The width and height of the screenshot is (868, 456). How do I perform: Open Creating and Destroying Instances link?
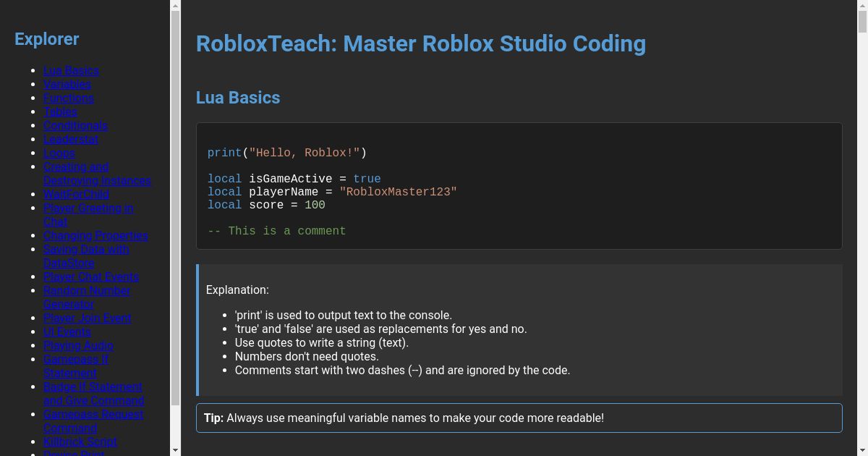(97, 174)
